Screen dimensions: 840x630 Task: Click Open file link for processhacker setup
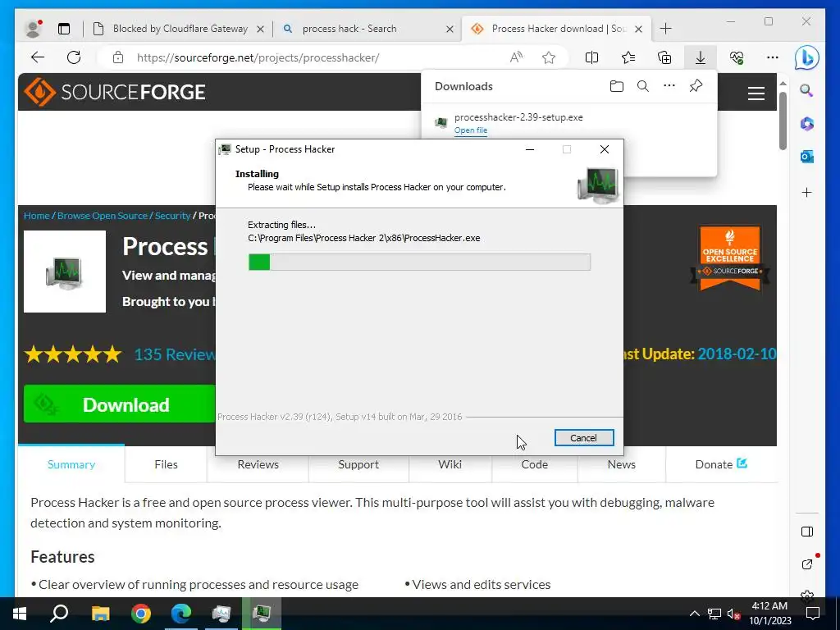pos(471,130)
